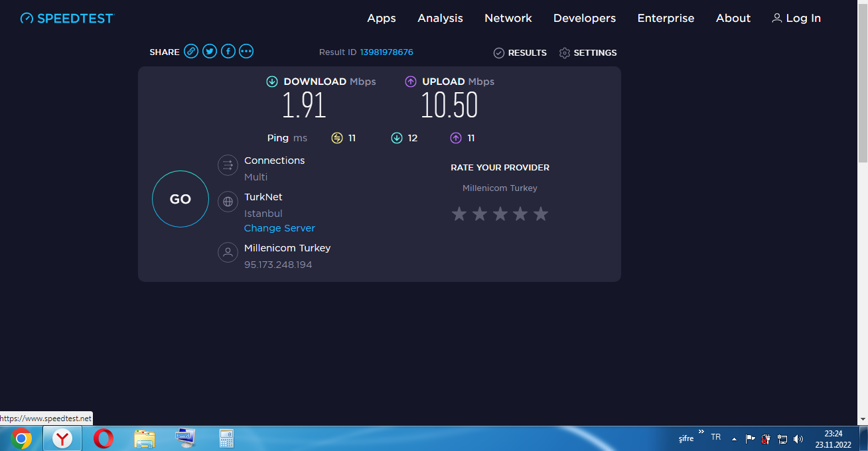The height and width of the screenshot is (451, 868).
Task: Click the TurkNet server globe icon
Action: click(x=228, y=202)
